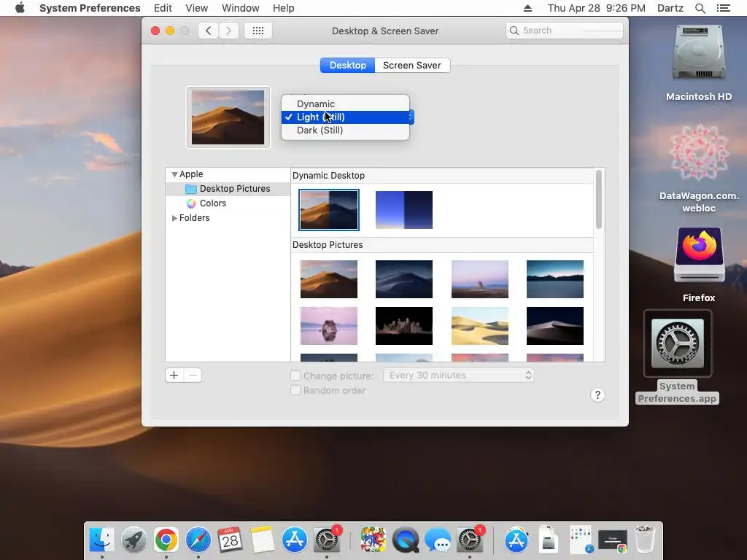Select Colors in the sidebar

[x=228, y=203]
